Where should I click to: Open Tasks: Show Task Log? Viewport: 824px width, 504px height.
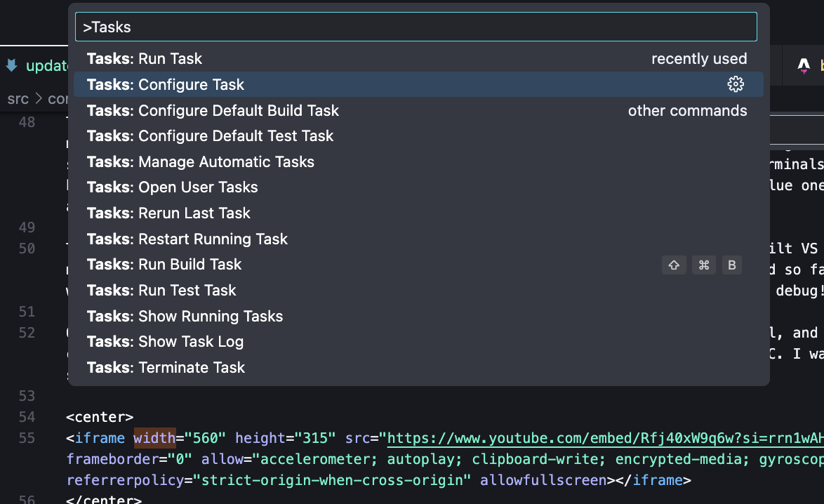pos(165,342)
